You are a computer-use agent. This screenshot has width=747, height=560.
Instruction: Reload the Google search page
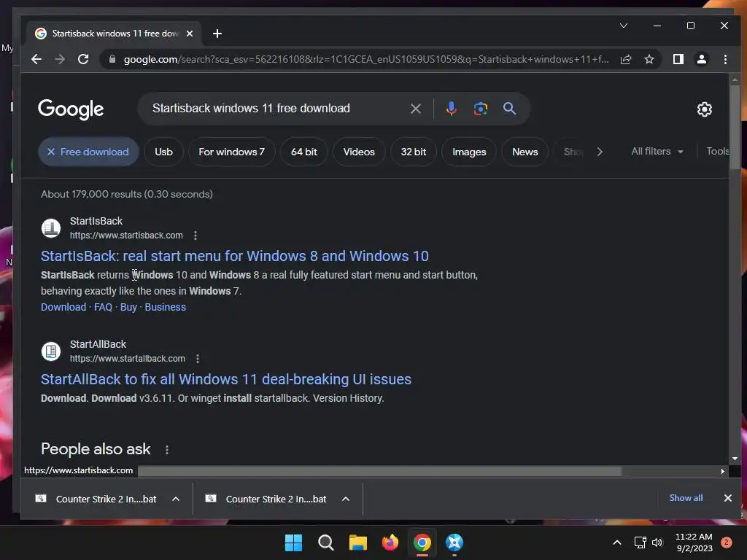[x=83, y=59]
